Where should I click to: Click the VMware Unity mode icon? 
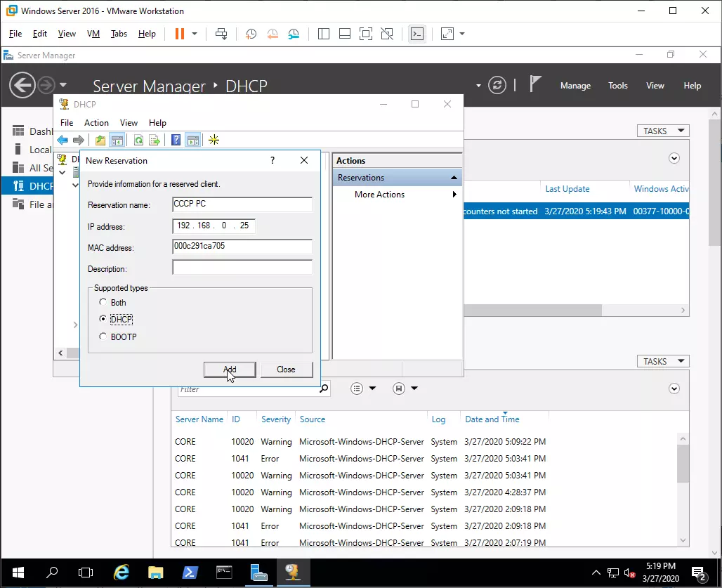click(387, 34)
